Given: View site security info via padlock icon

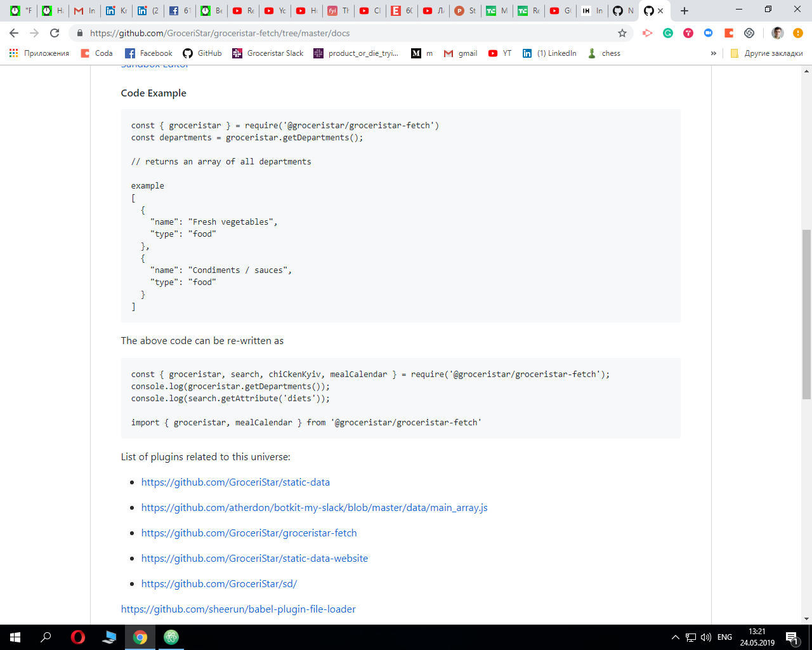Looking at the screenshot, I should [x=80, y=33].
